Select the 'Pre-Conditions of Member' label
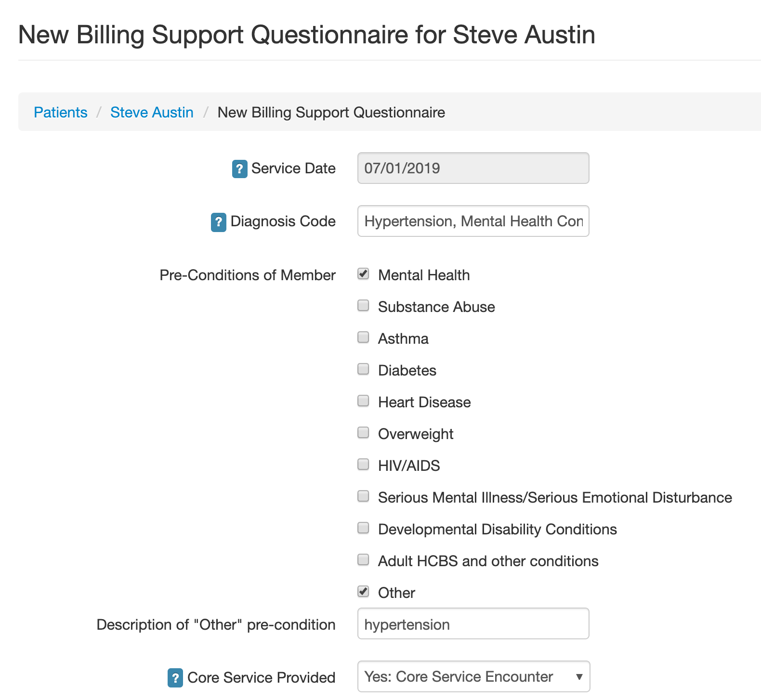The image size is (761, 700). click(248, 275)
